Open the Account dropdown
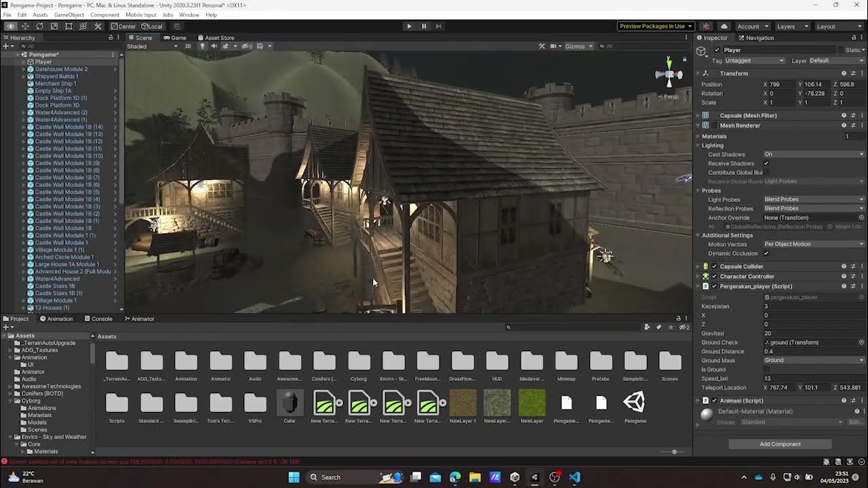The width and height of the screenshot is (868, 488). [x=752, y=26]
